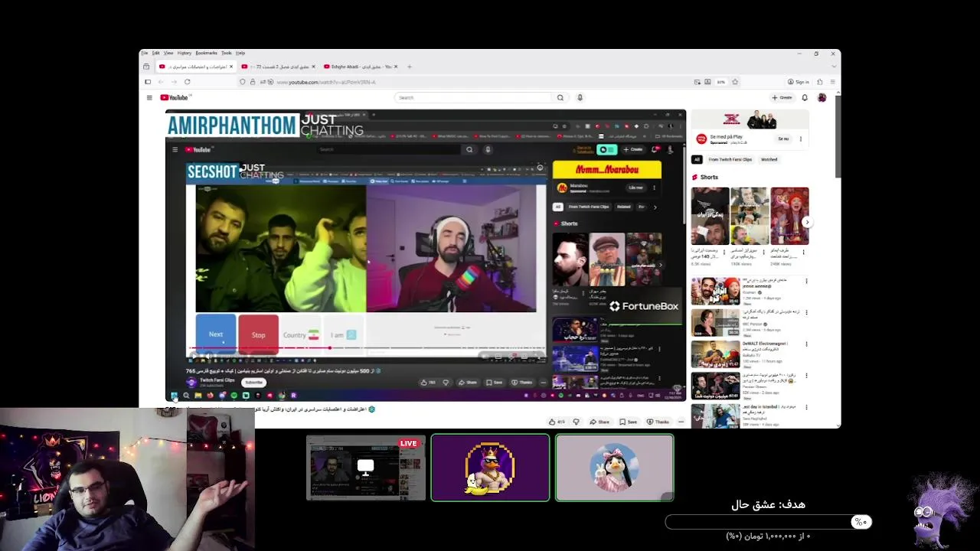Image resolution: width=980 pixels, height=551 pixels.
Task: Switch to the middle Firefox tab
Action: 277,67
